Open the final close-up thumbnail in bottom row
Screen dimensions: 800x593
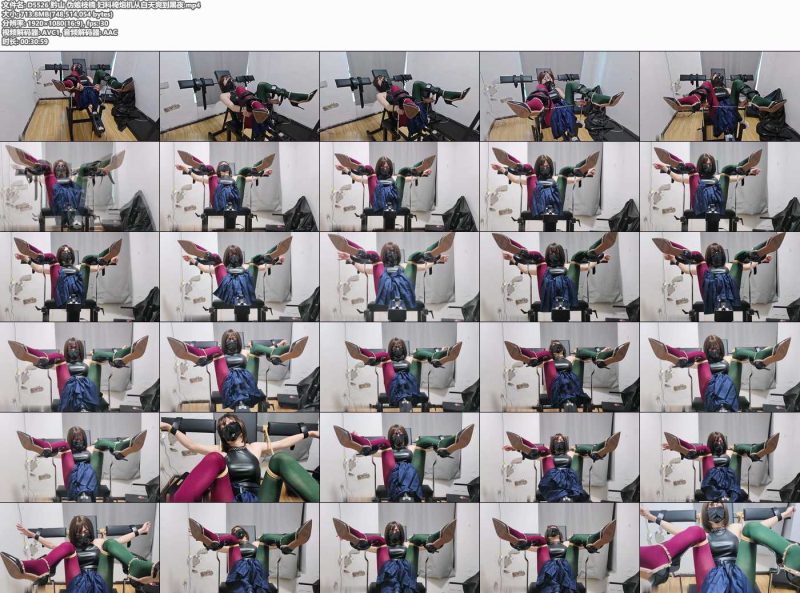pyautogui.click(x=720, y=548)
